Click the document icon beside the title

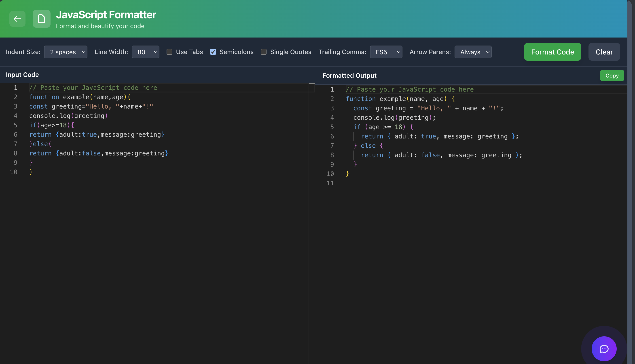pyautogui.click(x=41, y=19)
